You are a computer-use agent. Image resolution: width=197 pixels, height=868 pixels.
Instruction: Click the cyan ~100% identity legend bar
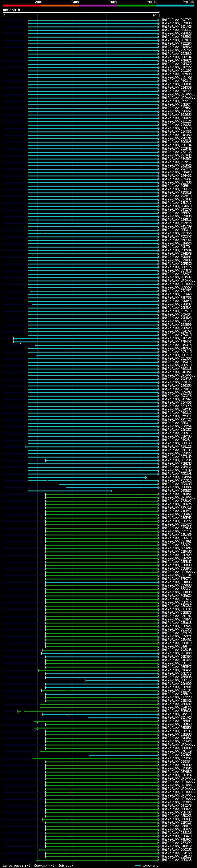coord(175,6)
